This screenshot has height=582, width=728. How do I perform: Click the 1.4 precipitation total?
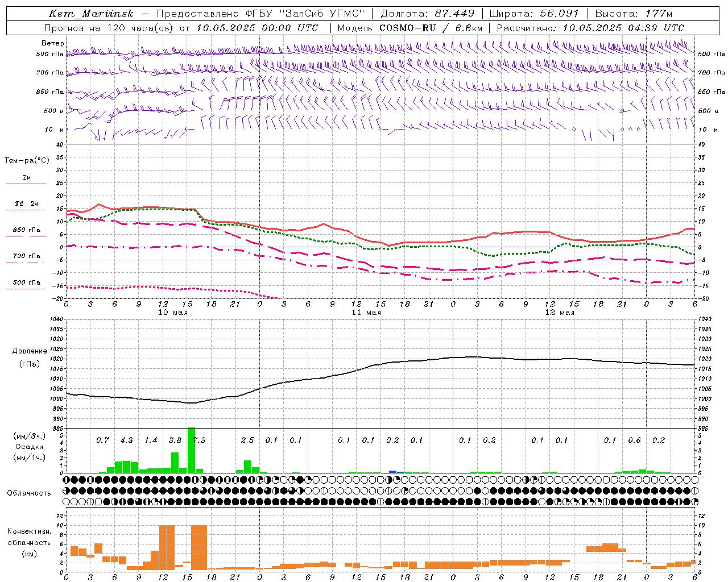pos(151,440)
